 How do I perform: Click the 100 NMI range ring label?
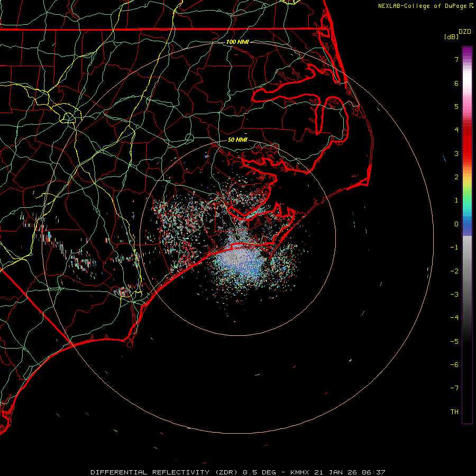pos(237,42)
